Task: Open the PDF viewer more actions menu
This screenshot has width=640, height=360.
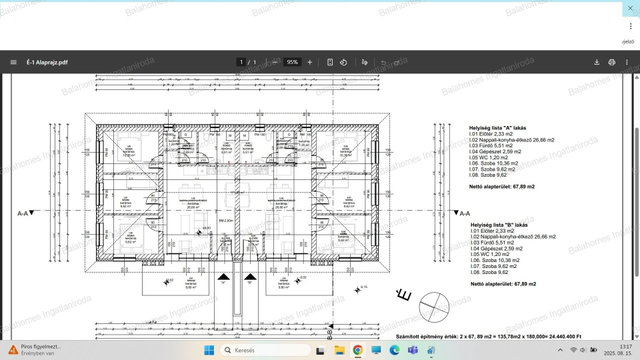Action: click(x=627, y=62)
